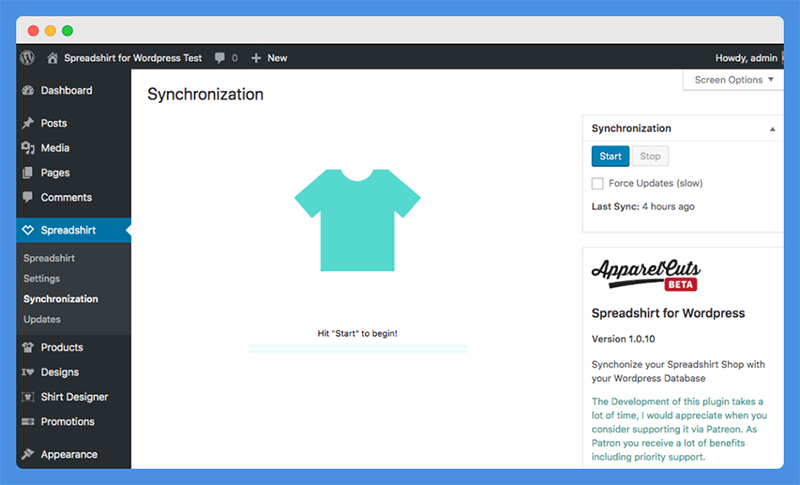Viewport: 800px width, 485px height.
Task: Click New in the admin bar
Action: pyautogui.click(x=277, y=58)
